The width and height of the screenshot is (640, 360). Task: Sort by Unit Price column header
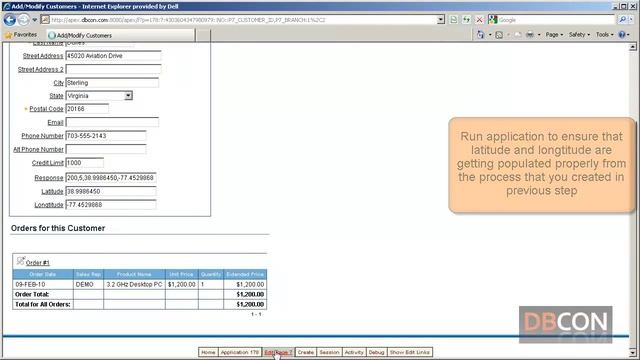pyautogui.click(x=181, y=274)
